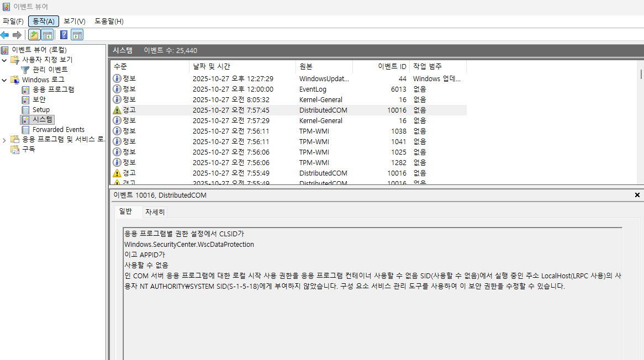Open Setup log
Image resolution: width=644 pixels, height=360 pixels.
point(41,109)
